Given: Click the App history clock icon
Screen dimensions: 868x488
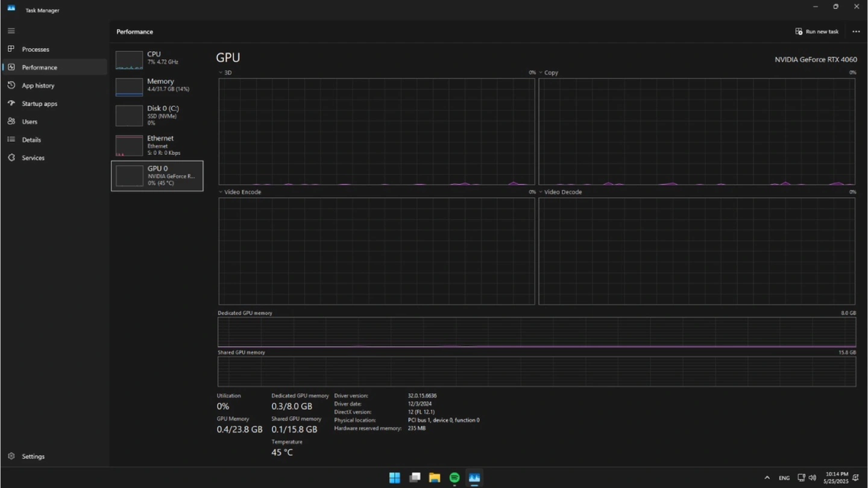Looking at the screenshot, I should click(11, 85).
